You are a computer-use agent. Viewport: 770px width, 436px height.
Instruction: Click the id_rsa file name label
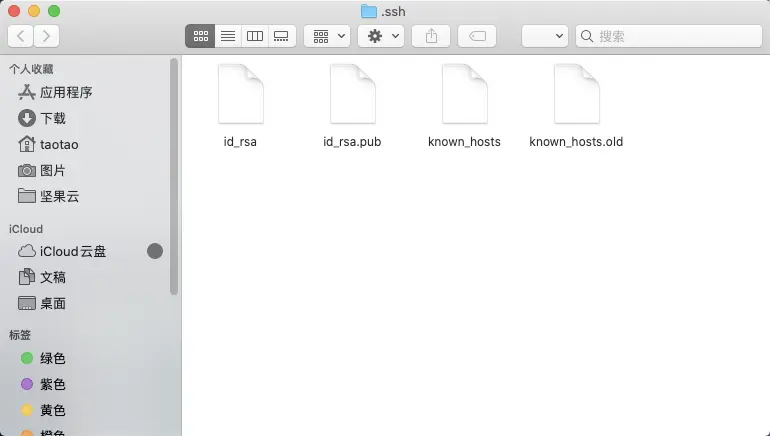coord(240,142)
